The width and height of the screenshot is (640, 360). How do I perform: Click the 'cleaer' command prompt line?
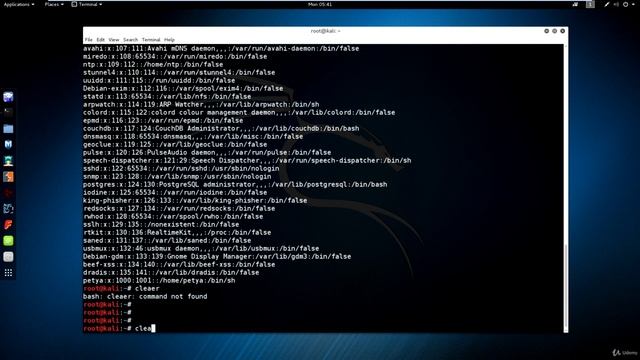pos(121,289)
